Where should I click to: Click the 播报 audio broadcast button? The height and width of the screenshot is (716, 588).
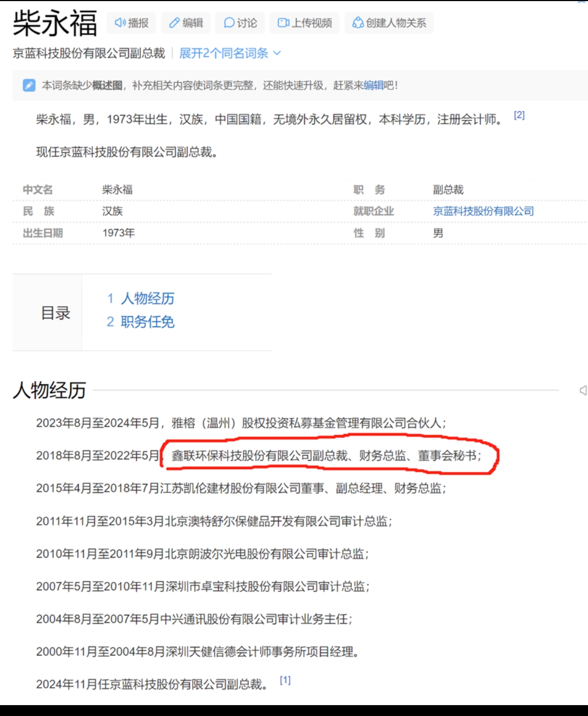(131, 23)
